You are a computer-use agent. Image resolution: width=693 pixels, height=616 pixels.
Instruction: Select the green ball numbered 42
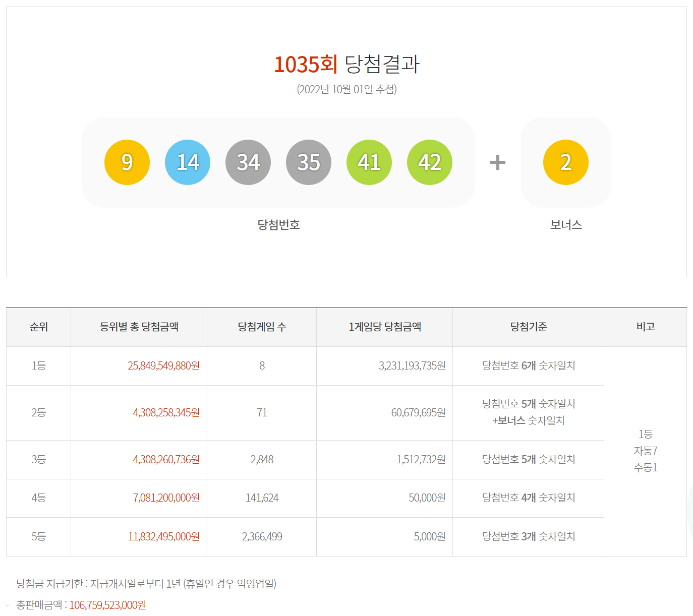point(429,162)
